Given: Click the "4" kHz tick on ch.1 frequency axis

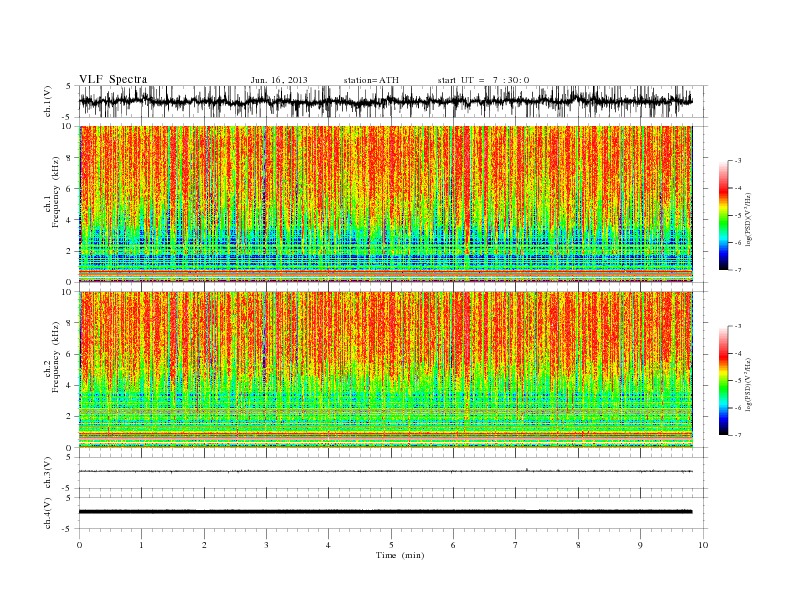Looking at the screenshot, I should [69, 220].
